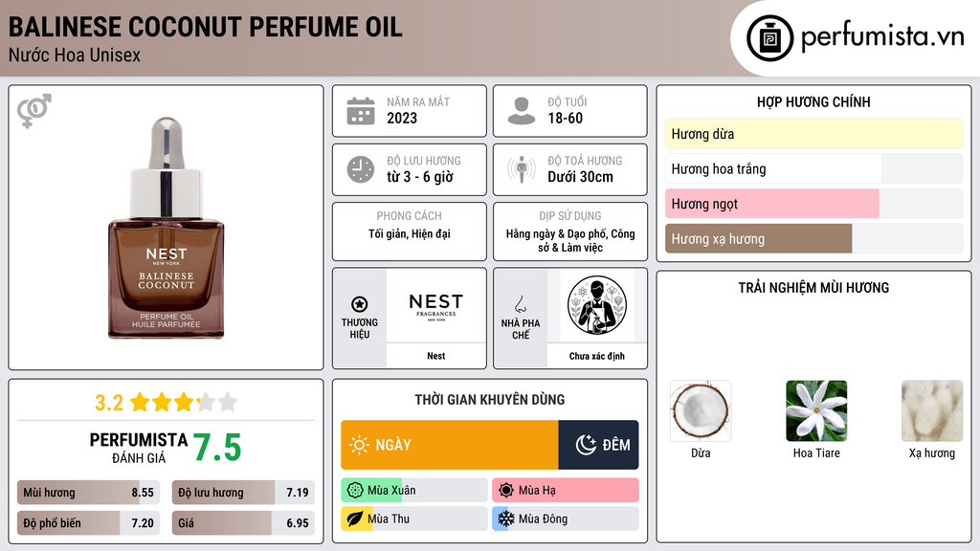Click the sun icon in the Ngày bar
Viewport: 980px width, 551px height.
point(359,445)
